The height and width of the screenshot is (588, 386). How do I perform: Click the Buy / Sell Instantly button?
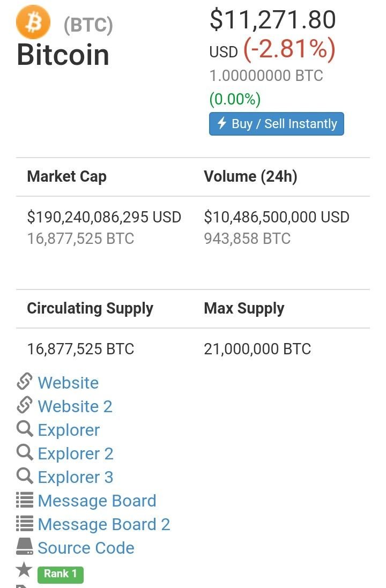click(x=277, y=124)
